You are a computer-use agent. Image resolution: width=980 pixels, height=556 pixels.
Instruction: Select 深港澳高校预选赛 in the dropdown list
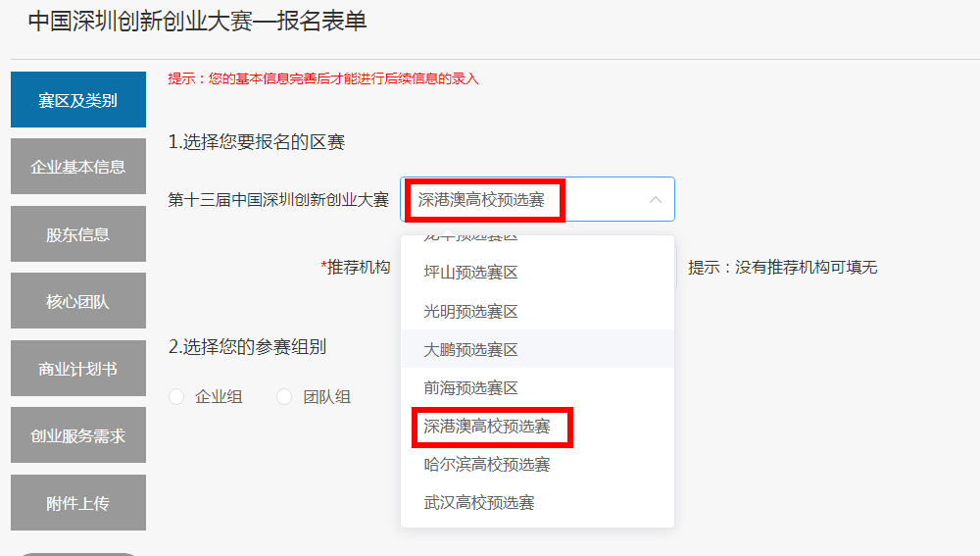click(x=487, y=427)
